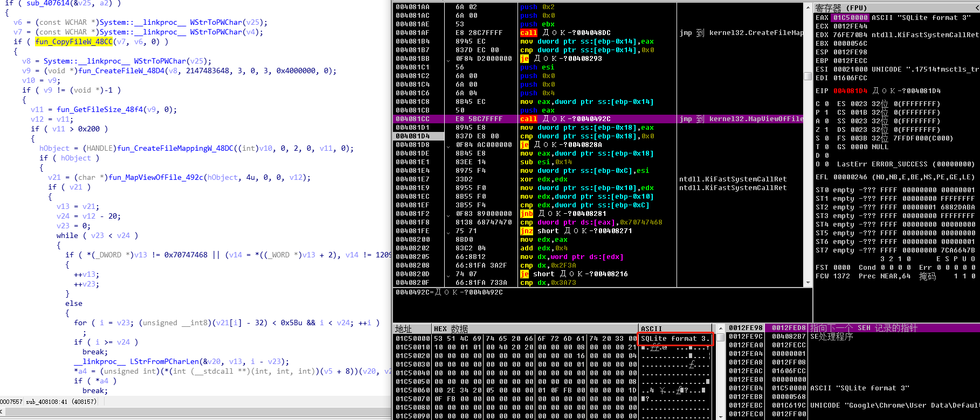Click the dump pane scroll down arrow

click(721, 416)
